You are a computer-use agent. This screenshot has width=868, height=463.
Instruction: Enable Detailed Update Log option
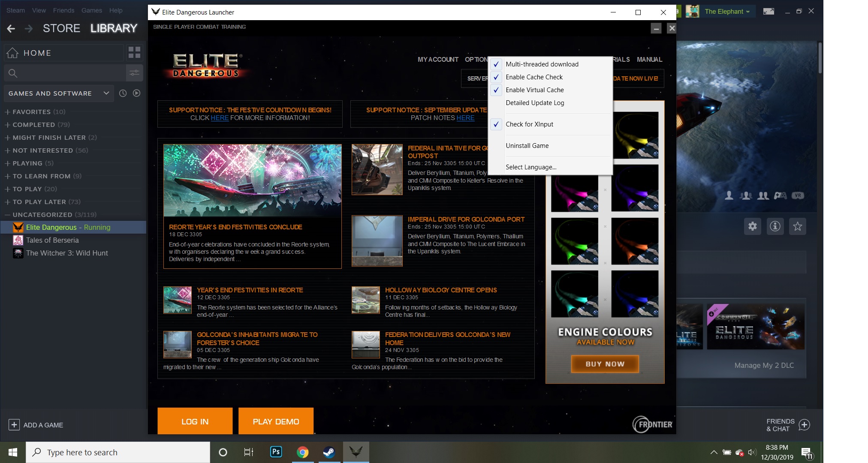(x=550, y=103)
